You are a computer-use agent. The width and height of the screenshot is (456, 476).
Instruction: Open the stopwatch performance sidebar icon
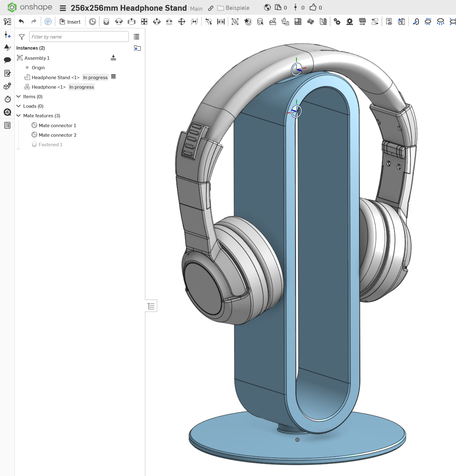click(x=7, y=99)
